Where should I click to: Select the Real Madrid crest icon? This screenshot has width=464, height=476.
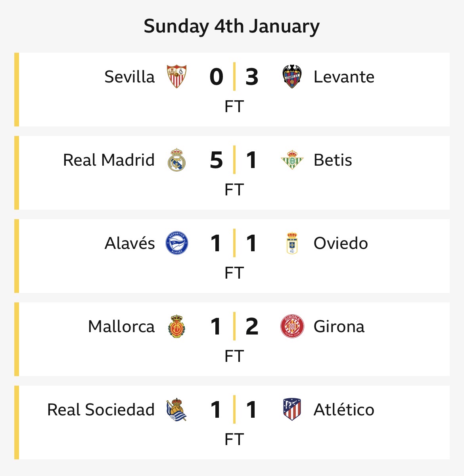[x=176, y=160]
